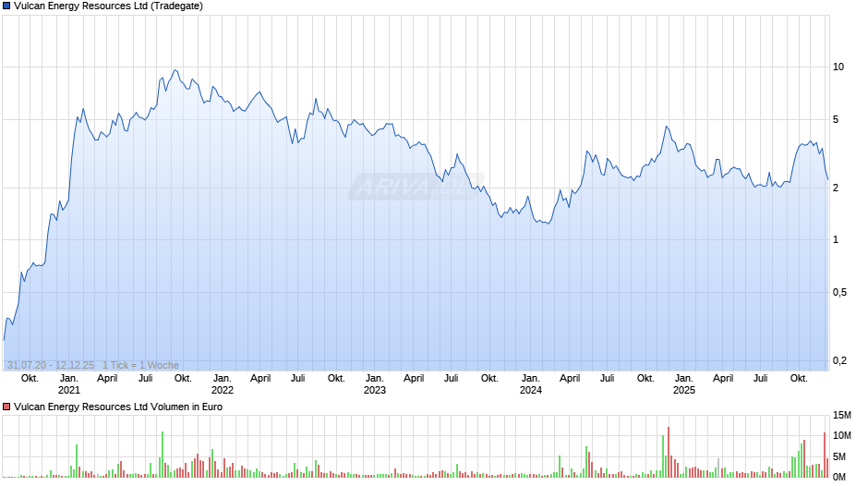Click the 'Jan. 2021' time axis label
The width and height of the screenshot is (868, 486).
[x=69, y=384]
